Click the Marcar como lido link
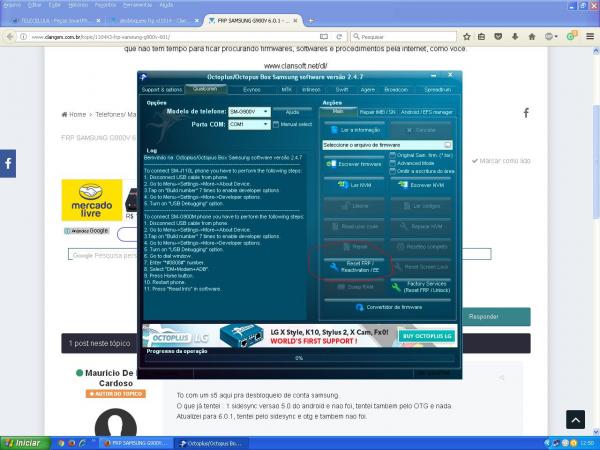600x450 pixels. [x=501, y=161]
